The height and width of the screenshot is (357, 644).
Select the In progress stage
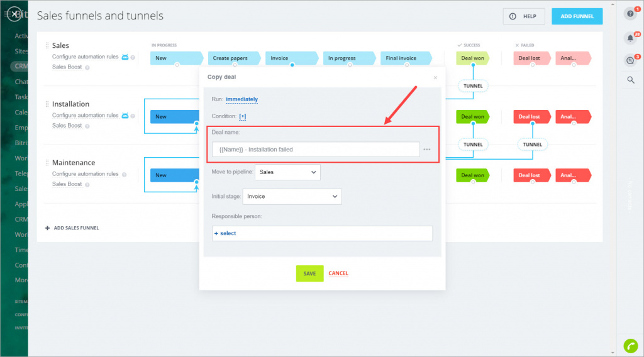click(x=349, y=58)
